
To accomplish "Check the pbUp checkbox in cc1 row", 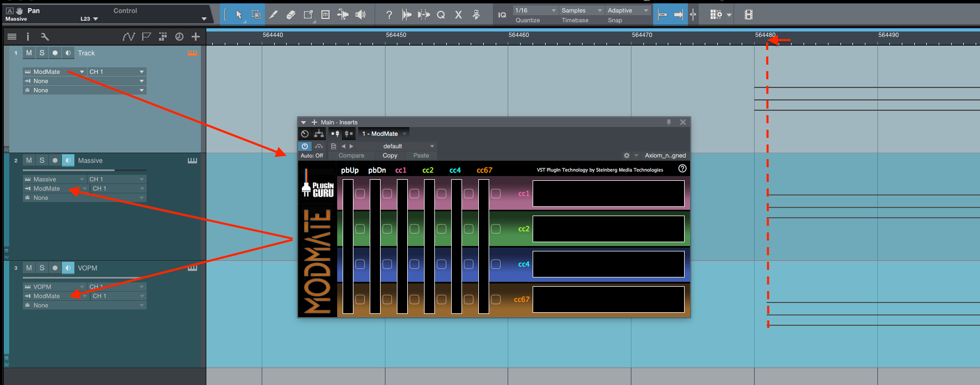I will (x=360, y=193).
